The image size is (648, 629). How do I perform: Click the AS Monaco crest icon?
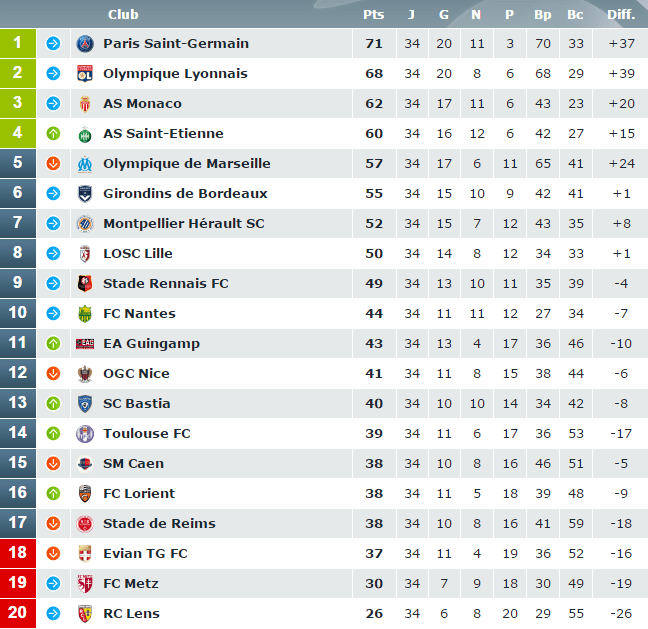tap(85, 104)
